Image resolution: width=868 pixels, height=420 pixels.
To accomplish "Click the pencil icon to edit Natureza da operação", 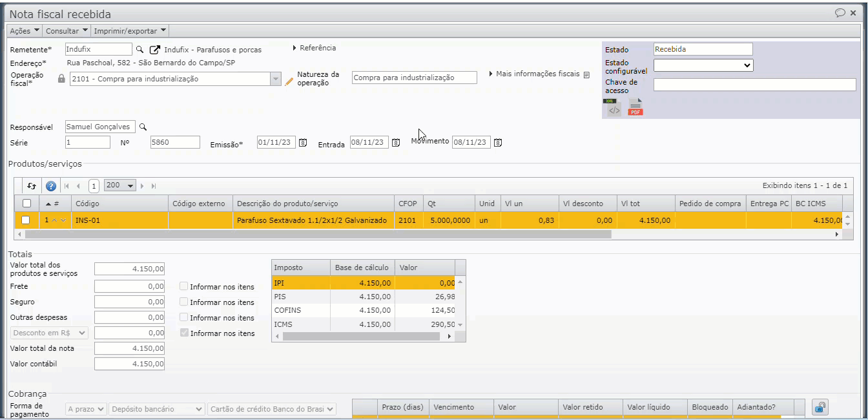I will (x=289, y=81).
